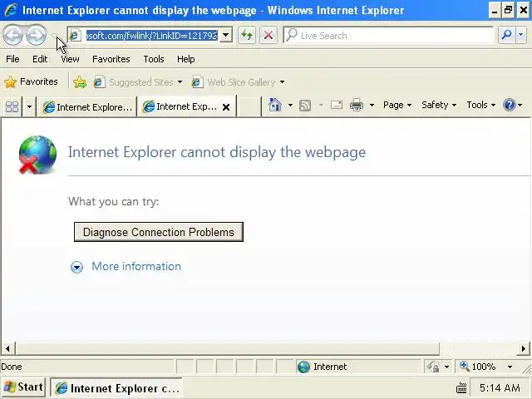
Task: Click the Home house icon
Action: tap(275, 105)
